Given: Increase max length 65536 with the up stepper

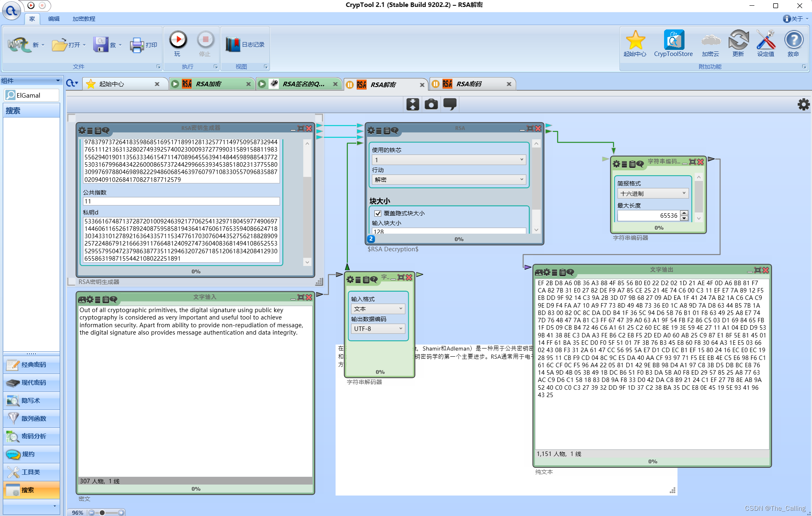Looking at the screenshot, I should [x=684, y=213].
